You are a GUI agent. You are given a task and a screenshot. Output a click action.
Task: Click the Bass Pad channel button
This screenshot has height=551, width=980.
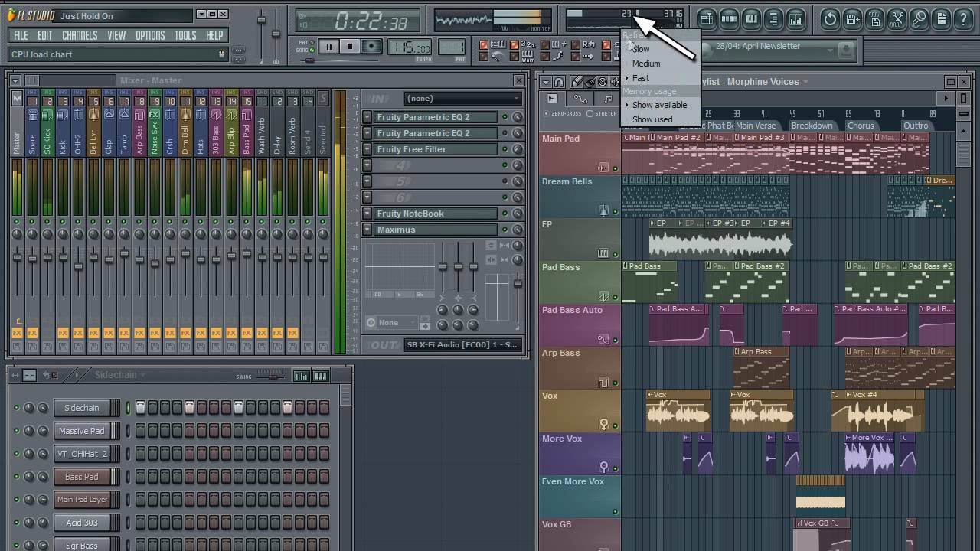[82, 477]
